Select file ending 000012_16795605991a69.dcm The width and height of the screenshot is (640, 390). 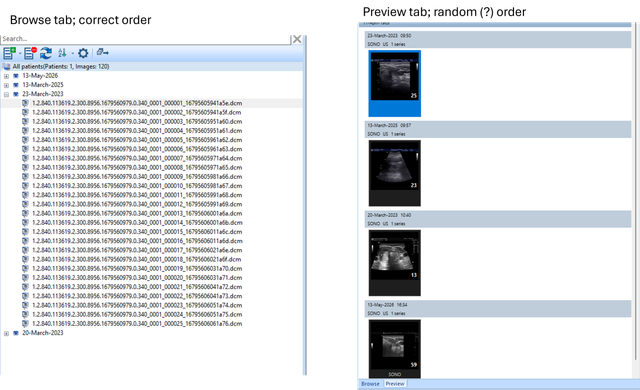137,204
